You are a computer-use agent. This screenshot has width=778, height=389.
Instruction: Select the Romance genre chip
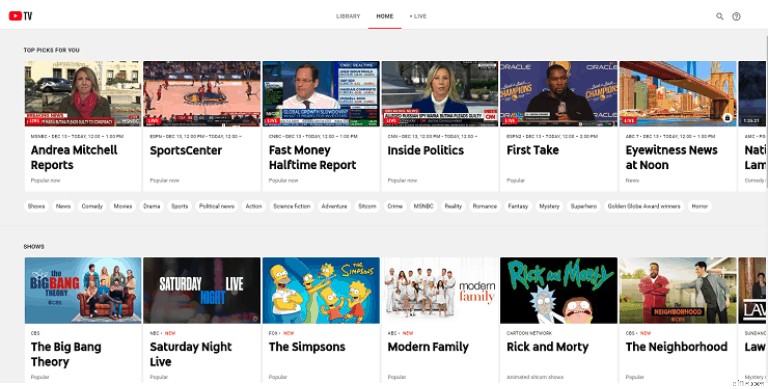(x=485, y=206)
